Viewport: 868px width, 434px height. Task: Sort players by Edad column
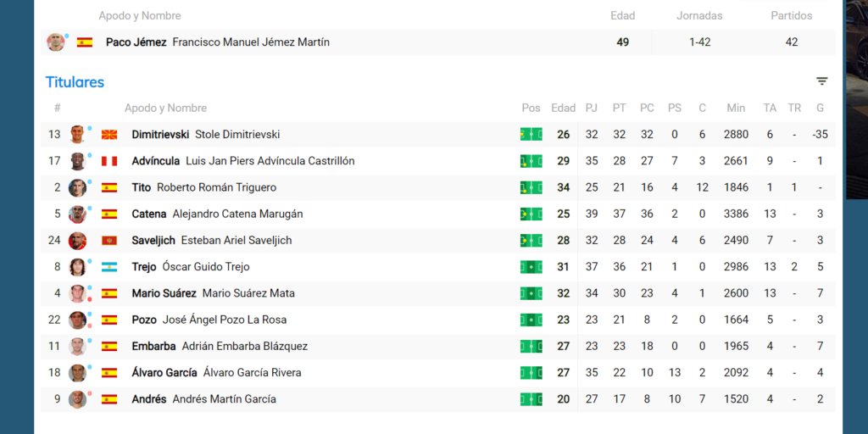[563, 108]
